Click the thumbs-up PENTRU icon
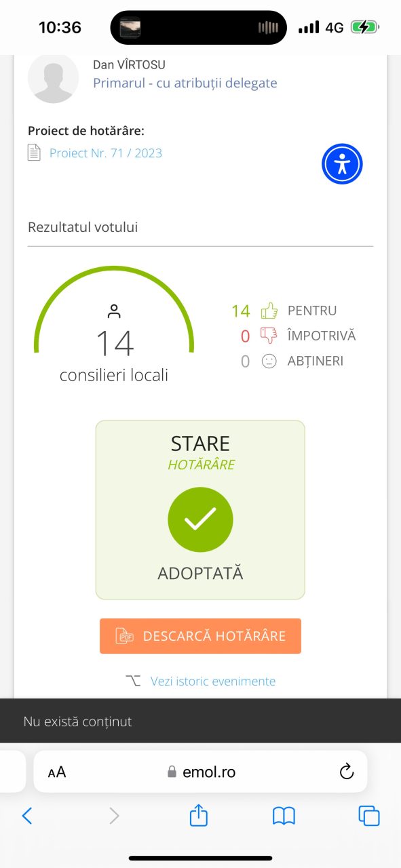The image size is (401, 868). click(x=268, y=310)
